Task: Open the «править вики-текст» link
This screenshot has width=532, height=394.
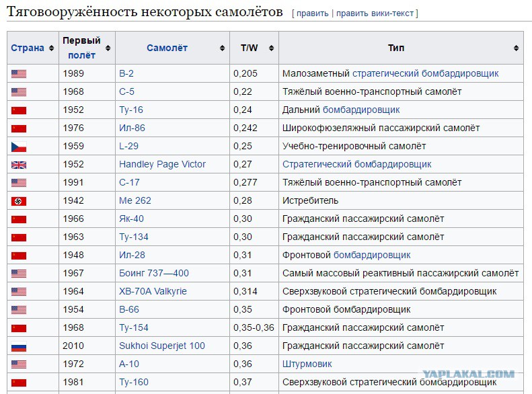Action: [x=375, y=13]
